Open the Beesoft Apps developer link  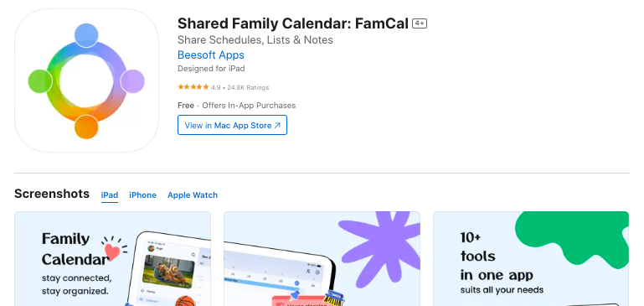(211, 54)
